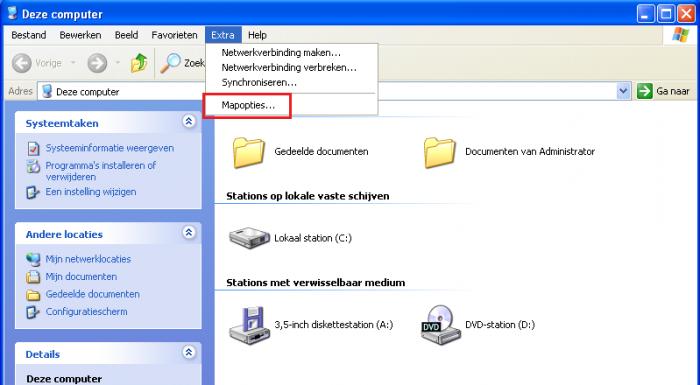
Task: Click the Vorige back arrow icon
Action: (22, 63)
